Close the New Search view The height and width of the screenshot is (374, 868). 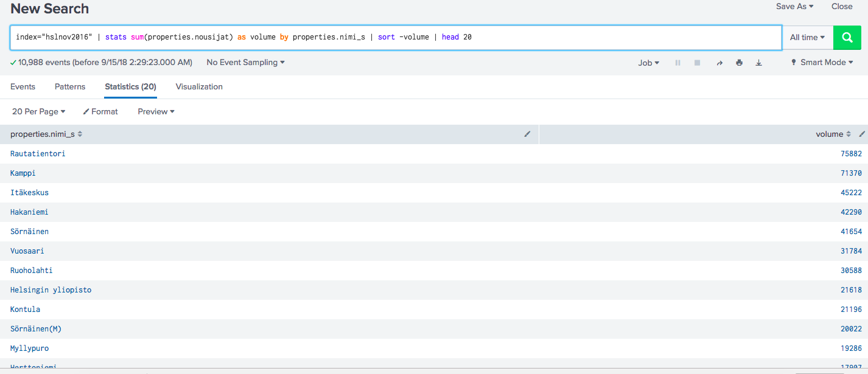click(x=842, y=7)
